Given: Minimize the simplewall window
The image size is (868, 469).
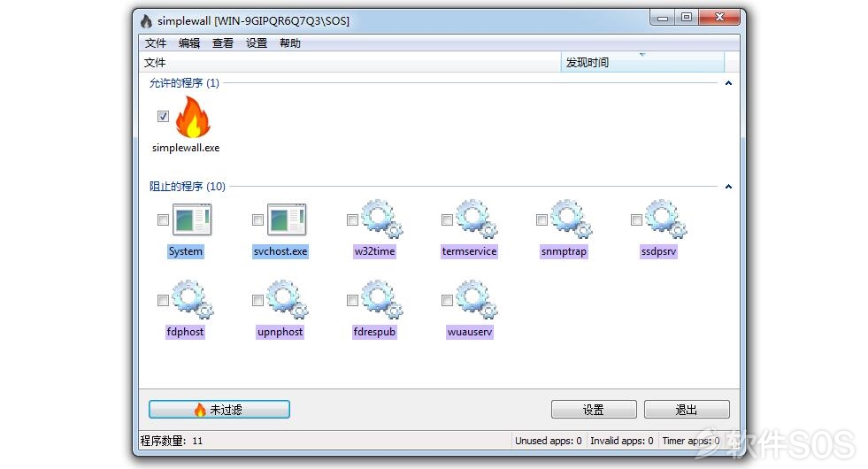Looking at the screenshot, I should [662, 18].
